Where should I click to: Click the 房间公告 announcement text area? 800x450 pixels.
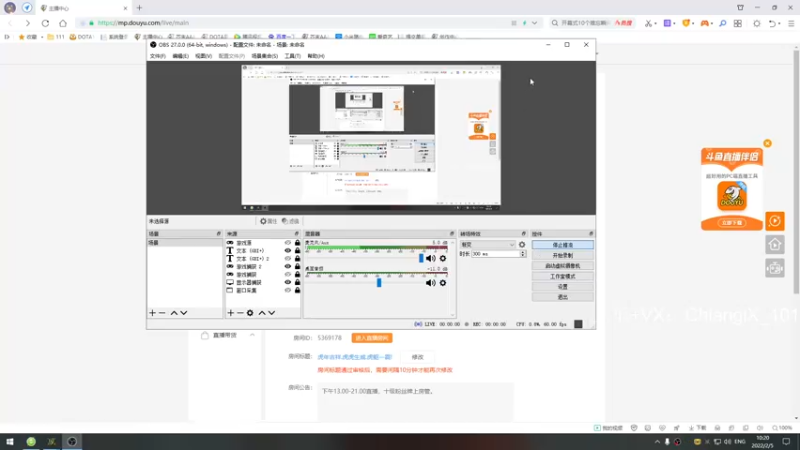click(x=415, y=401)
